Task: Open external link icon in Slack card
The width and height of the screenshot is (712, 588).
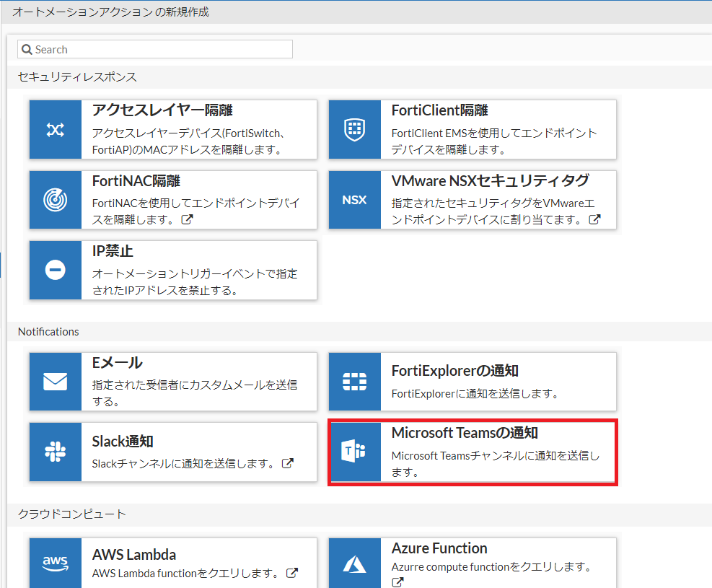Action: 287,464
